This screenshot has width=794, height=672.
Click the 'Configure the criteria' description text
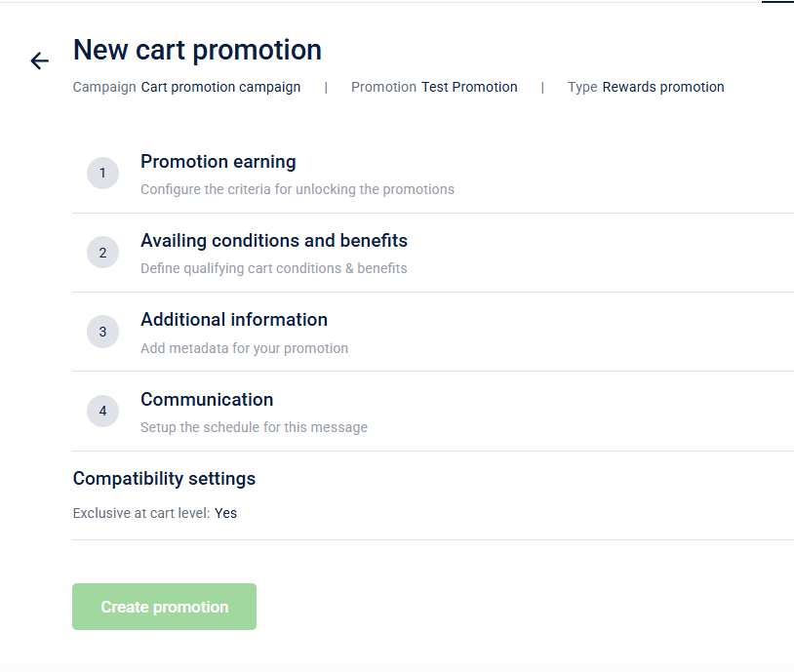(x=298, y=189)
